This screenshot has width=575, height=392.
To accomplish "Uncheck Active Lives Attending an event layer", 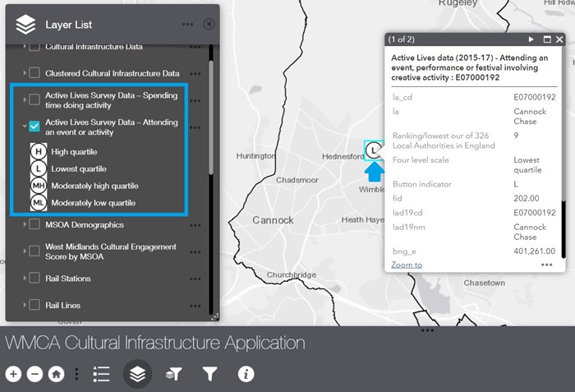I will (x=34, y=127).
